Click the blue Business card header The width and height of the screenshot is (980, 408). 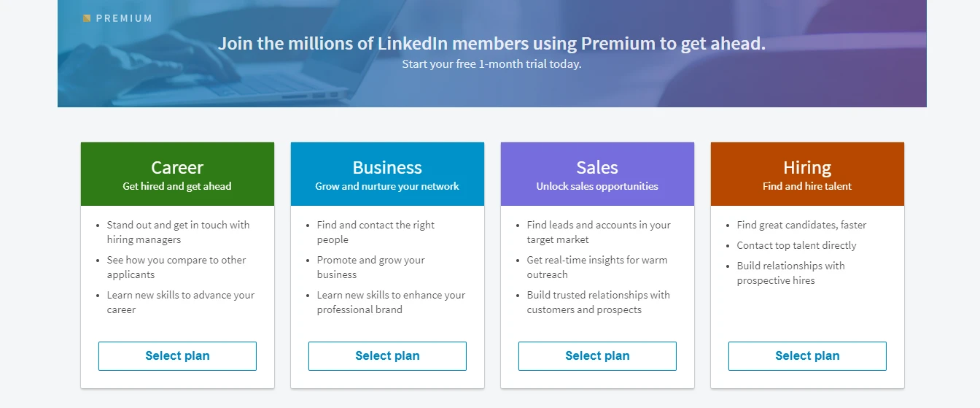387,174
